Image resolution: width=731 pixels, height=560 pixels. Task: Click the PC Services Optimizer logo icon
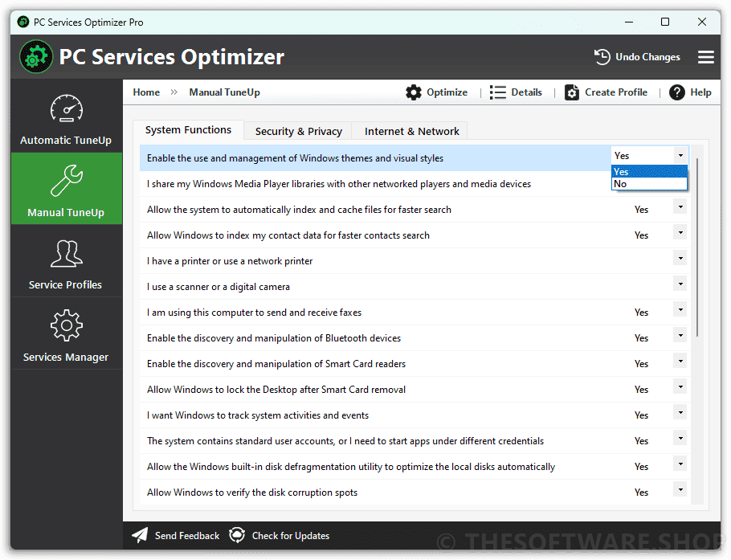[36, 57]
